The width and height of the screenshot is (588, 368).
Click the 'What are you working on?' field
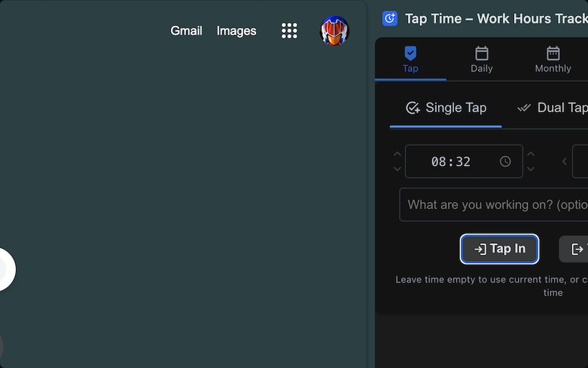(x=494, y=205)
